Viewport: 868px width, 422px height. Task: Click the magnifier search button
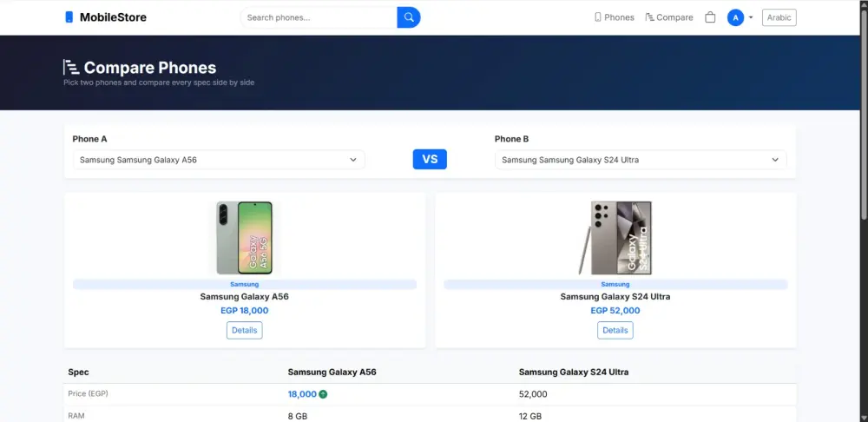point(409,17)
